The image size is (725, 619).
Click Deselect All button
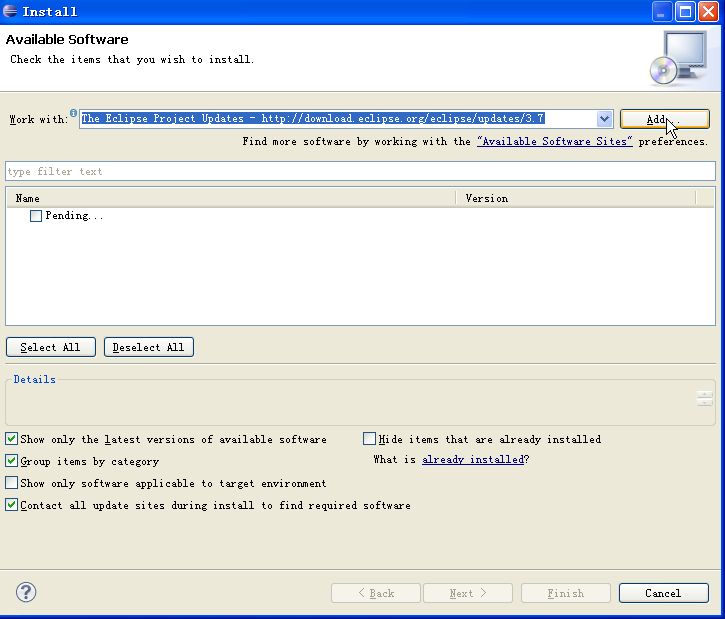tap(149, 347)
